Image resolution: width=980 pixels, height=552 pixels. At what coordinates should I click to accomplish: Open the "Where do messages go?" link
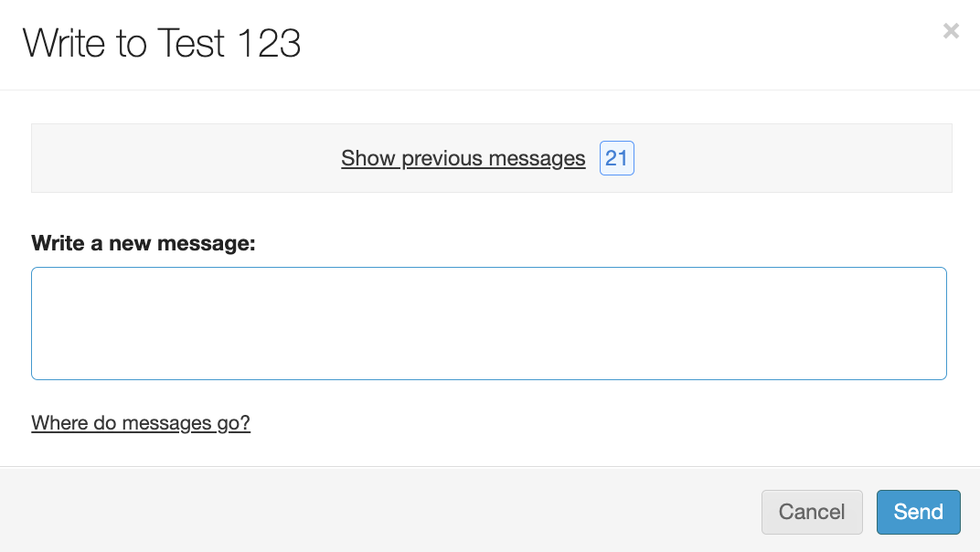(141, 422)
